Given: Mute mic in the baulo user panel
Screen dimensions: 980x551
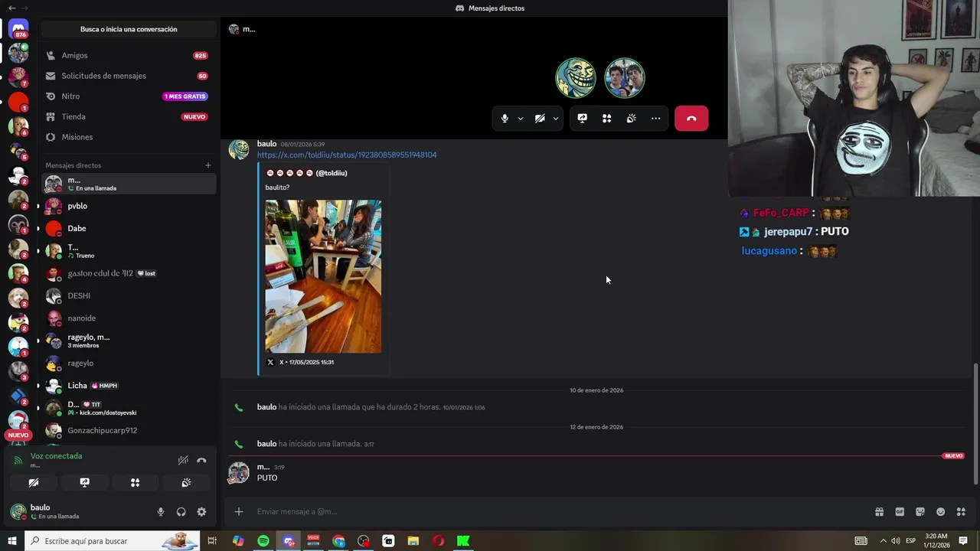Looking at the screenshot, I should click(160, 512).
